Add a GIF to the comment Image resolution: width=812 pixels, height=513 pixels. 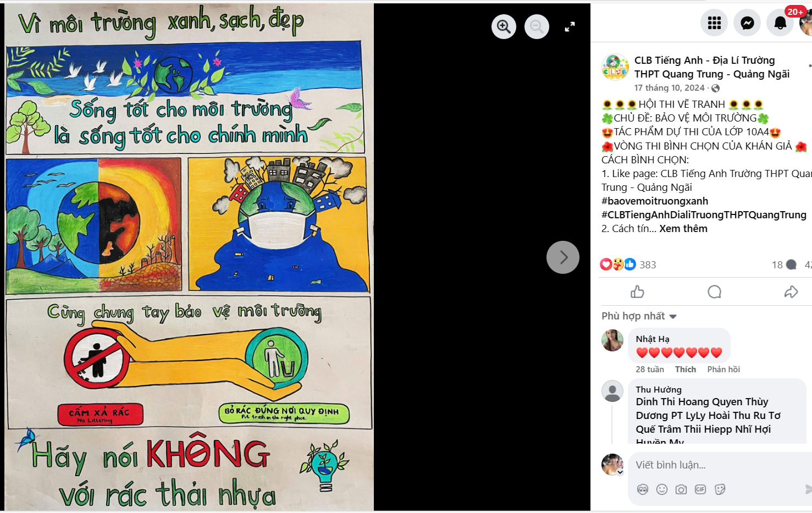point(700,489)
